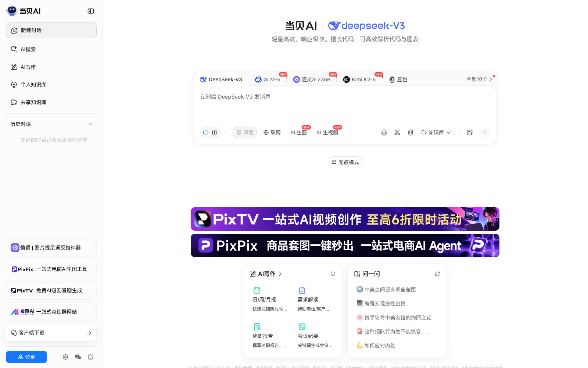Open the PixPix 商品套图一键秒出 banner
Image resolution: width=588 pixels, height=368 pixels.
pos(345,245)
